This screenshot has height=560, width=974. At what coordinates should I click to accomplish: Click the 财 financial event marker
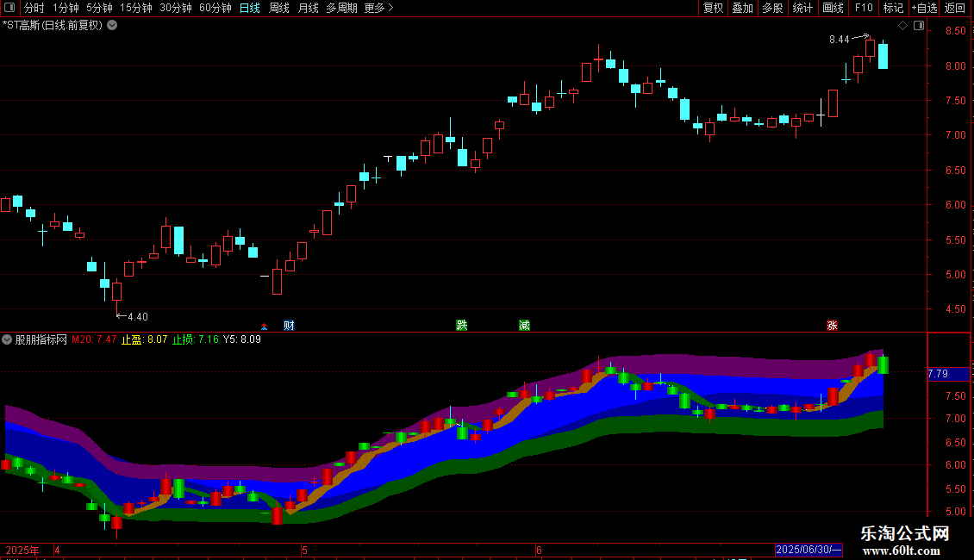[x=289, y=326]
